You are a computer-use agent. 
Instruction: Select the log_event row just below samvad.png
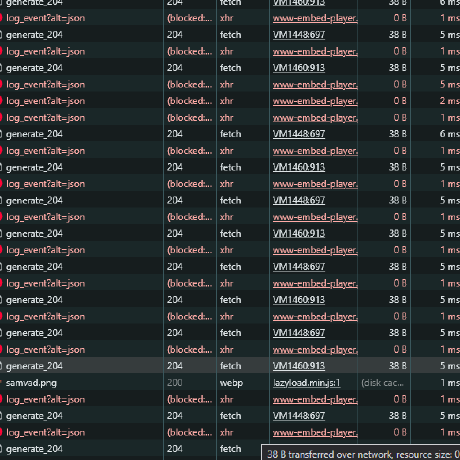230,399
